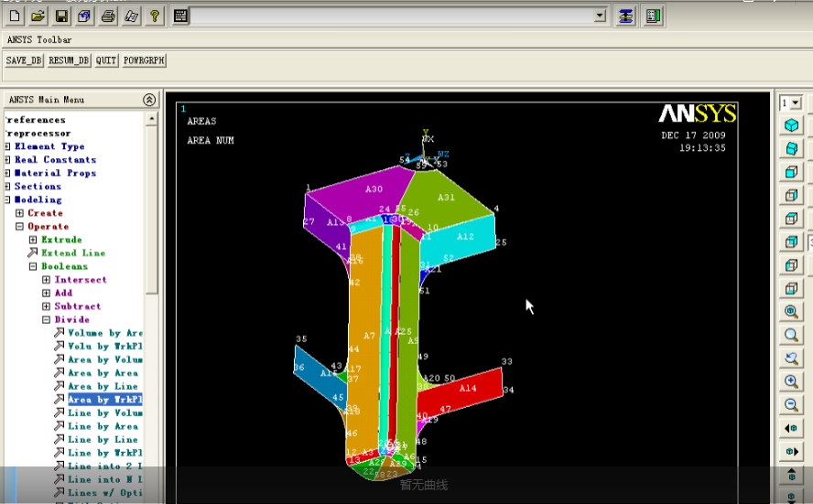This screenshot has width=813, height=504.
Task: Select Extend Line in menu
Action: point(73,252)
